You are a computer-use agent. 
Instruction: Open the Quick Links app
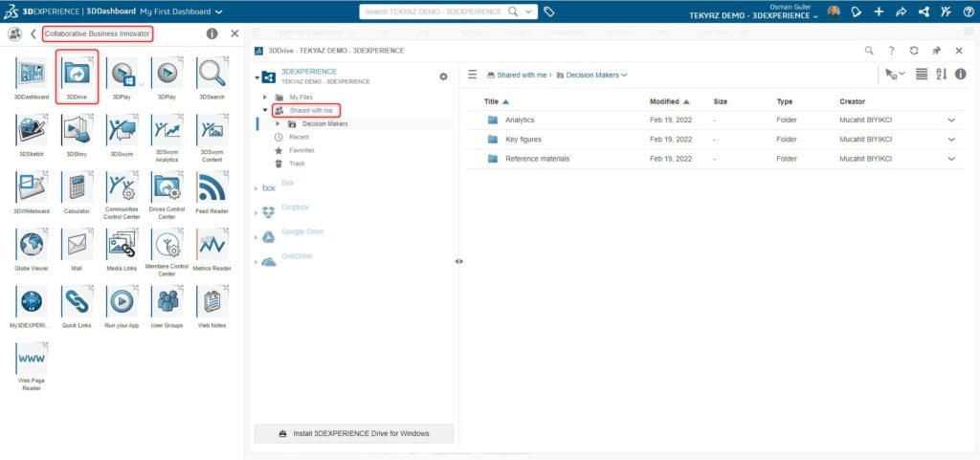pos(77,301)
